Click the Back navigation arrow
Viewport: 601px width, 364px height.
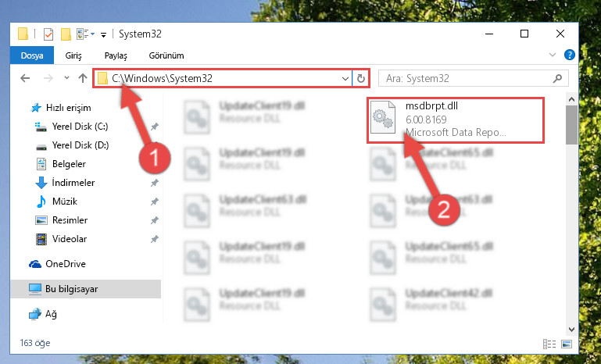click(25, 78)
